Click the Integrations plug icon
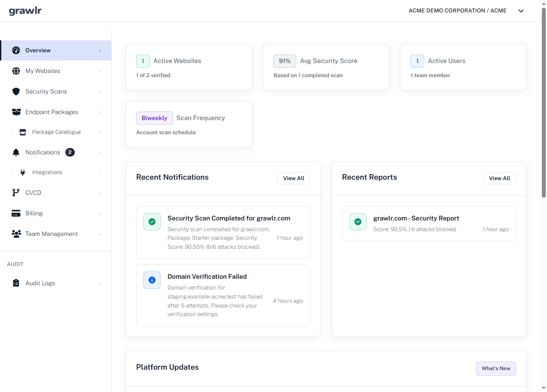Viewport: 547px width, 392px height. (23, 172)
